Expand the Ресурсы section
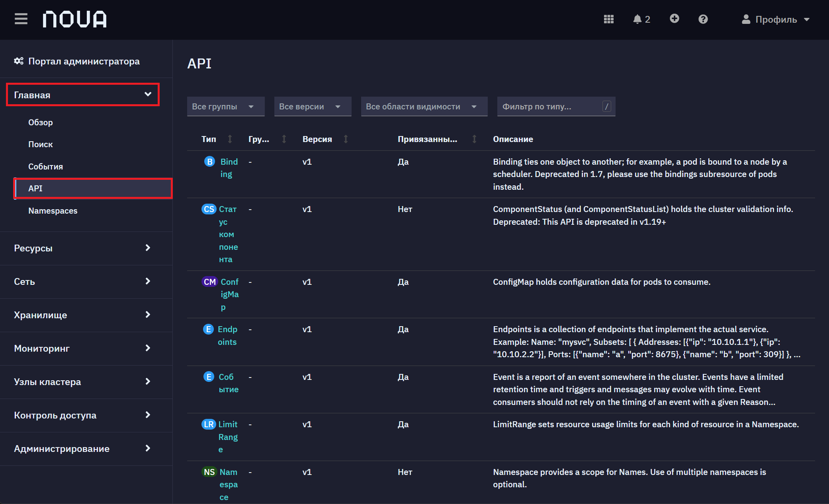 tap(83, 248)
